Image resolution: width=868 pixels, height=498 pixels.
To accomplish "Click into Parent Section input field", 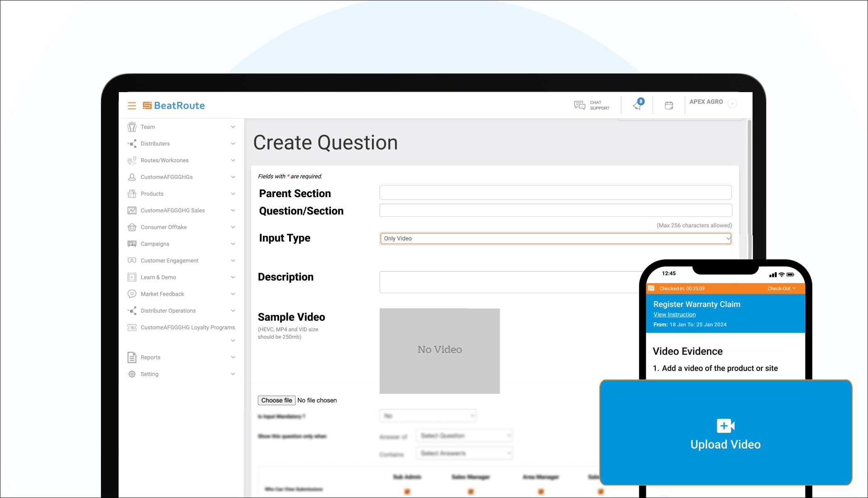I will coord(556,192).
